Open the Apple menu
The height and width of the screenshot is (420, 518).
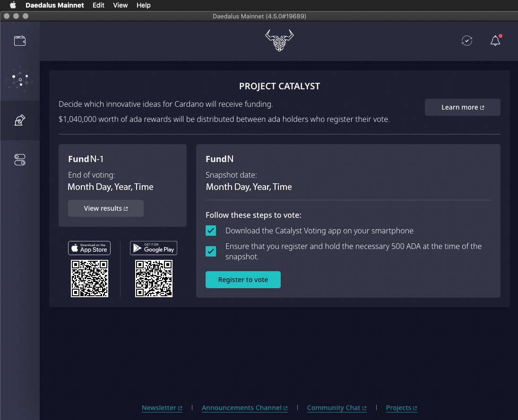(x=13, y=5)
